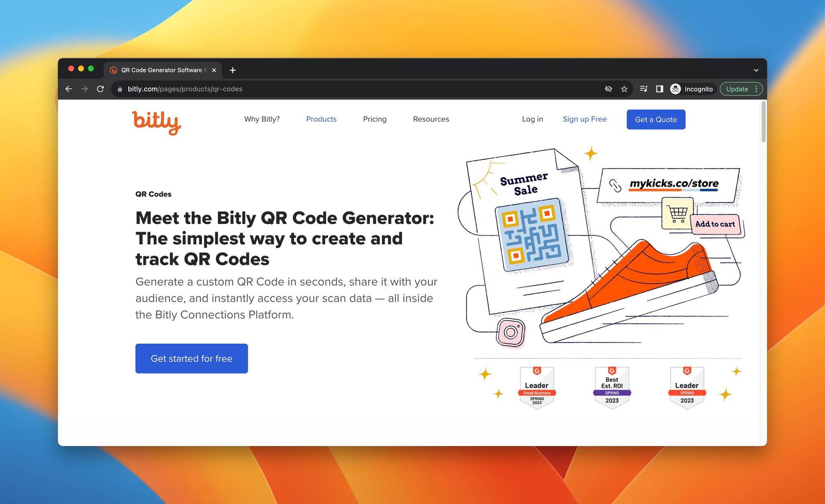Expand the 'Resources' dropdown menu
Viewport: 825px width, 504px height.
coord(431,119)
